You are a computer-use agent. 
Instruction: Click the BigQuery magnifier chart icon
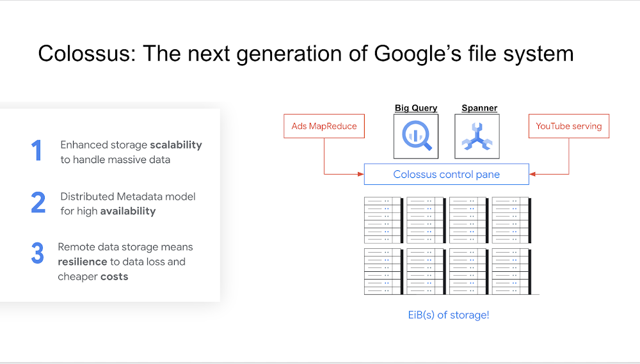tap(416, 136)
